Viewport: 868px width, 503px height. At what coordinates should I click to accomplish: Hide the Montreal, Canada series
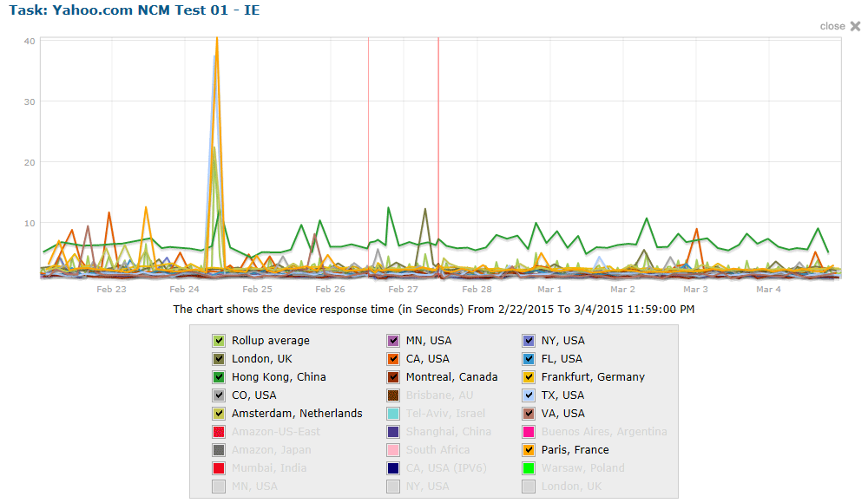pos(393,377)
